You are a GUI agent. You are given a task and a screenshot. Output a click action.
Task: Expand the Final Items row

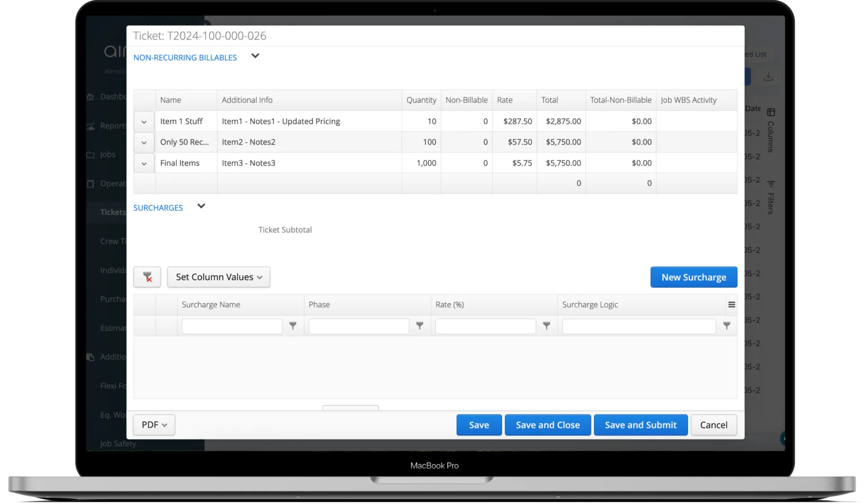coord(144,164)
